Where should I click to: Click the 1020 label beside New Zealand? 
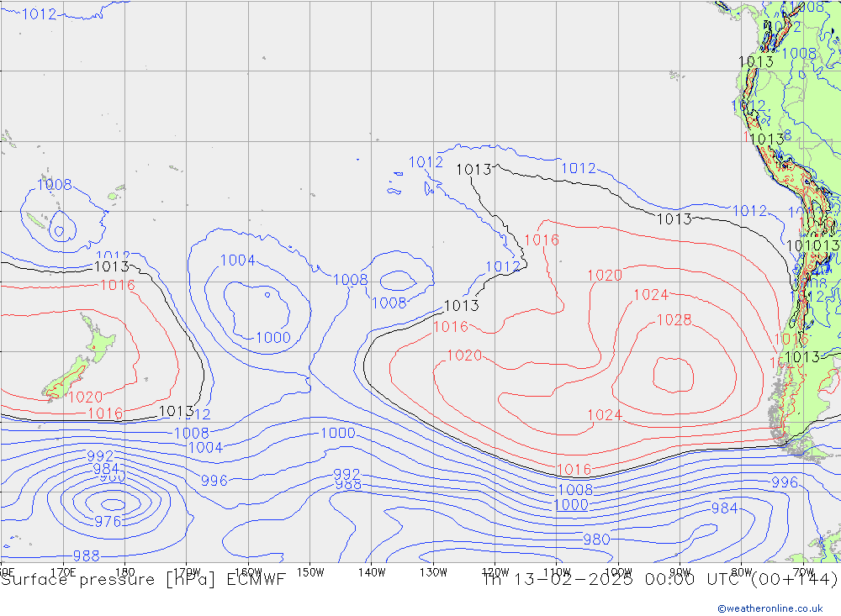85,398
